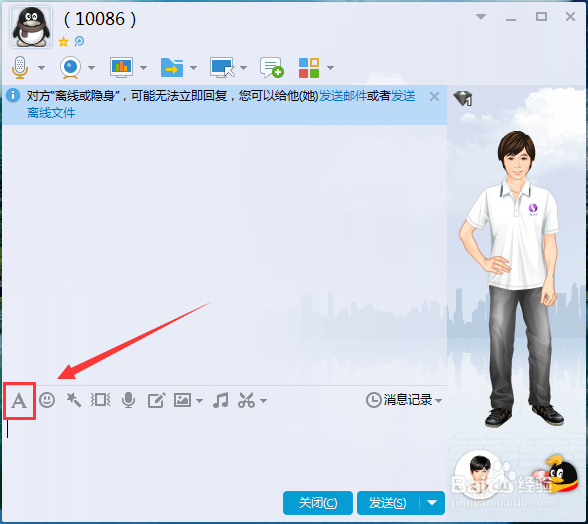Click the yellow star Qzone icon
Screen dimensions: 588x524
[x=63, y=41]
